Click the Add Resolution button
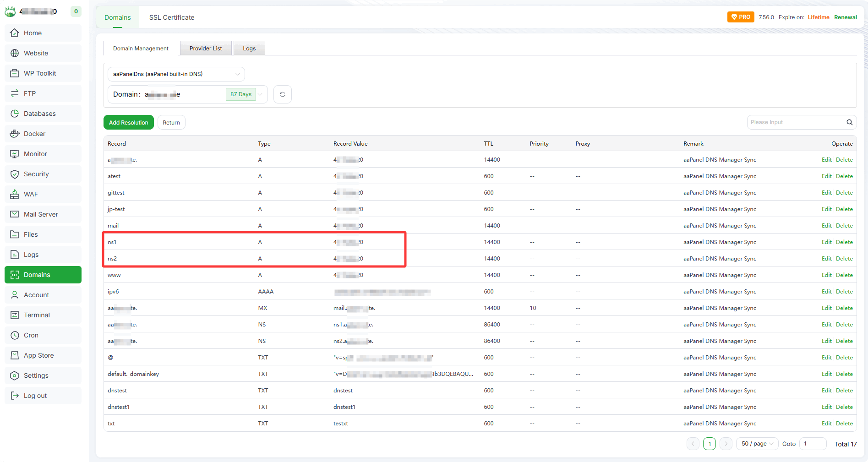Viewport: 868px width, 462px height. click(128, 123)
